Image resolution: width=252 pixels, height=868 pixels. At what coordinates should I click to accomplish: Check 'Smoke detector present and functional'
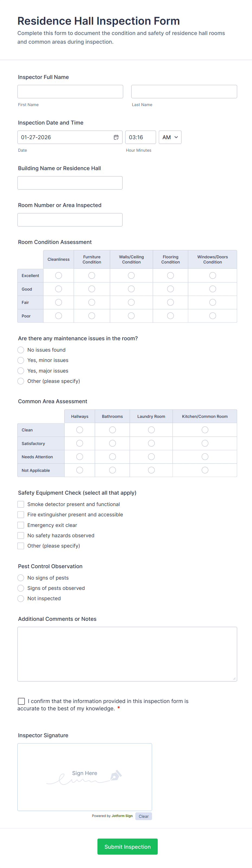click(x=21, y=504)
